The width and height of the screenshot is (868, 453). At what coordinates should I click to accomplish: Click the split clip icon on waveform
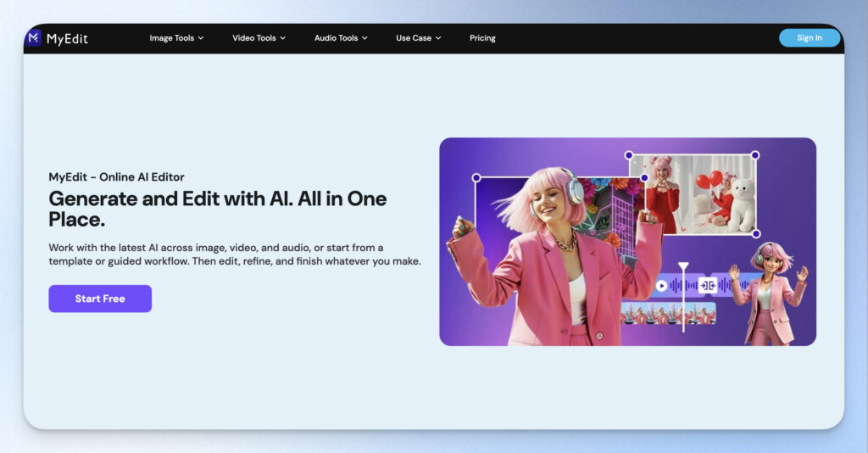[708, 285]
